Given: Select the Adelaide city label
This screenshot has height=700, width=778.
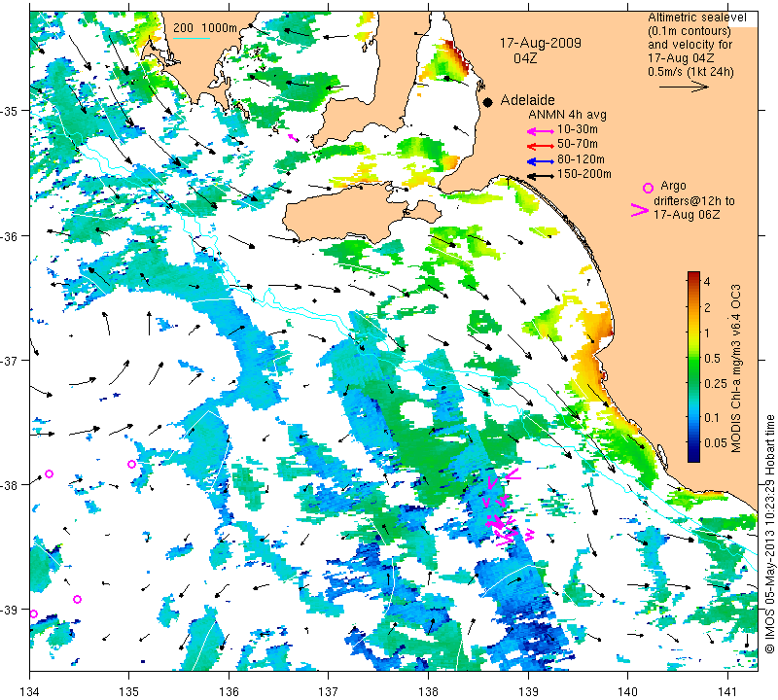Looking at the screenshot, I should pyautogui.click(x=527, y=100).
